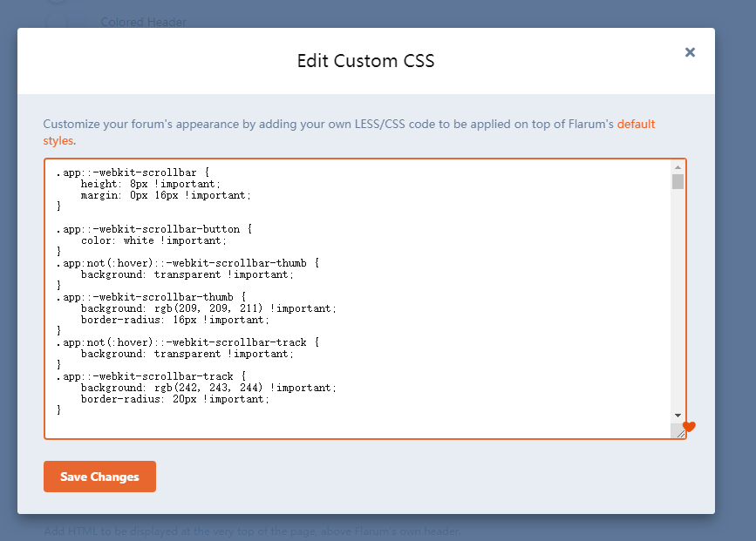
Task: Click the Edit Custom CSS title
Action: point(365,61)
